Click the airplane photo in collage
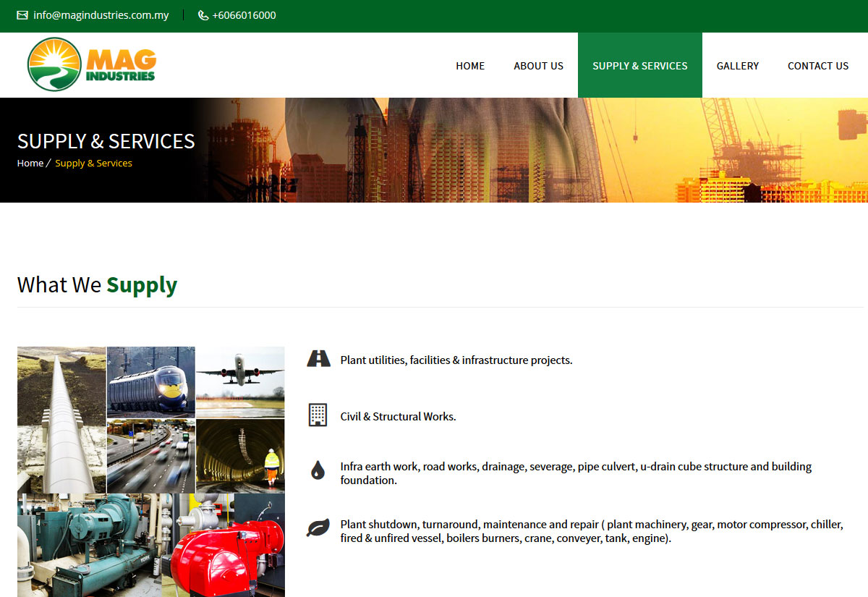 click(x=240, y=381)
